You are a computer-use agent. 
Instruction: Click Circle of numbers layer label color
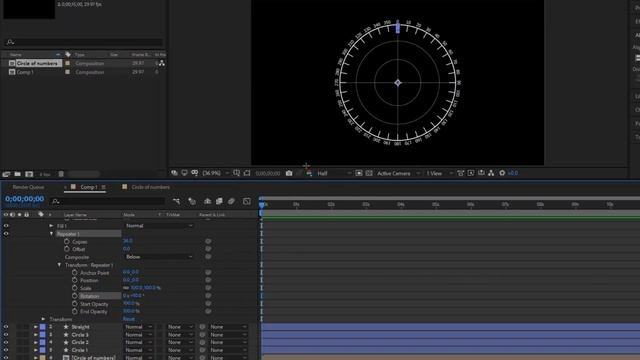pyautogui.click(x=42, y=358)
